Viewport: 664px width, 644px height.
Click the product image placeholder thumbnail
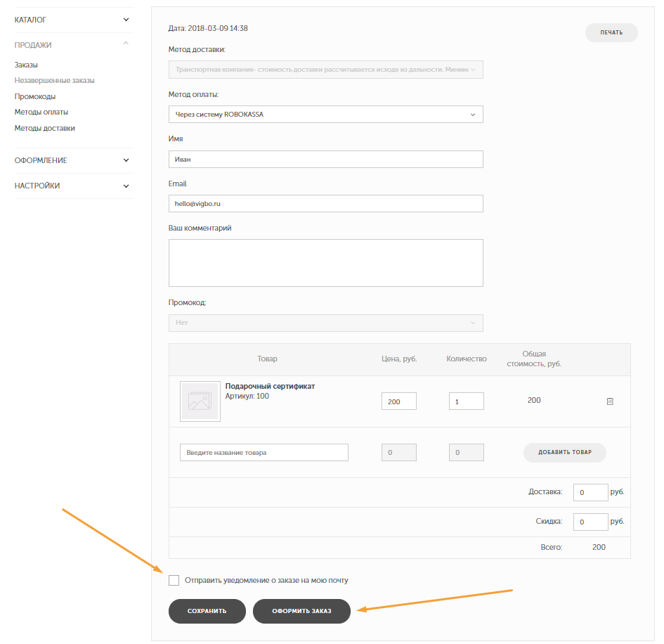(x=200, y=401)
